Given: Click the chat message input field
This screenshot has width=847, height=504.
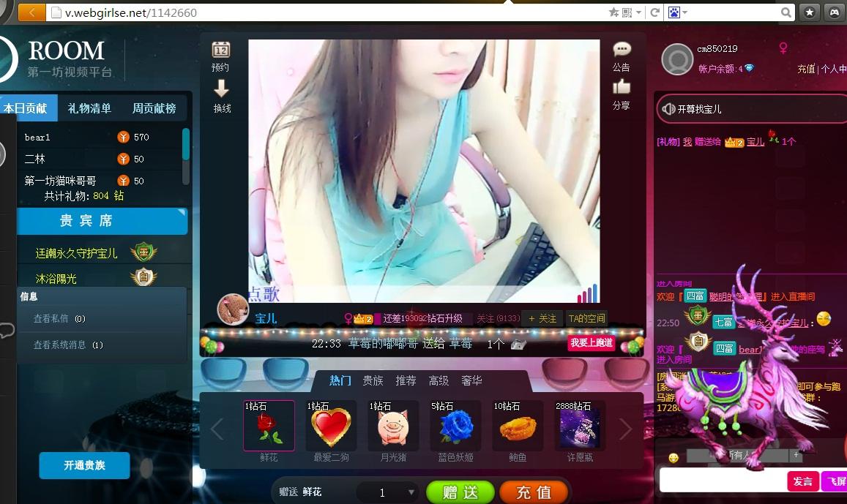Looking at the screenshot, I should pyautogui.click(x=723, y=481).
